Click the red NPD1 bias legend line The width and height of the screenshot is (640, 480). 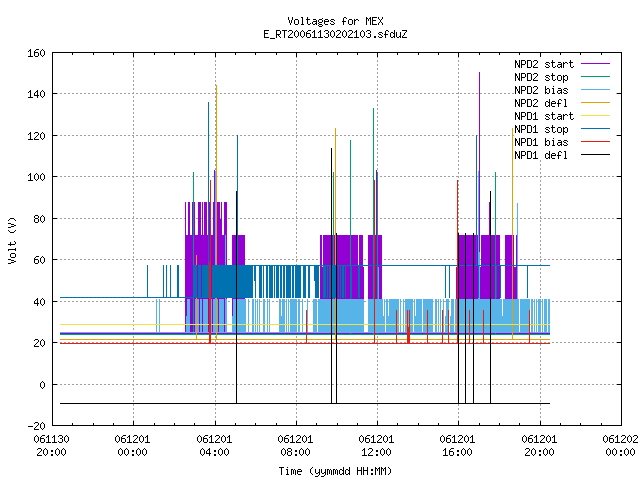click(595, 142)
